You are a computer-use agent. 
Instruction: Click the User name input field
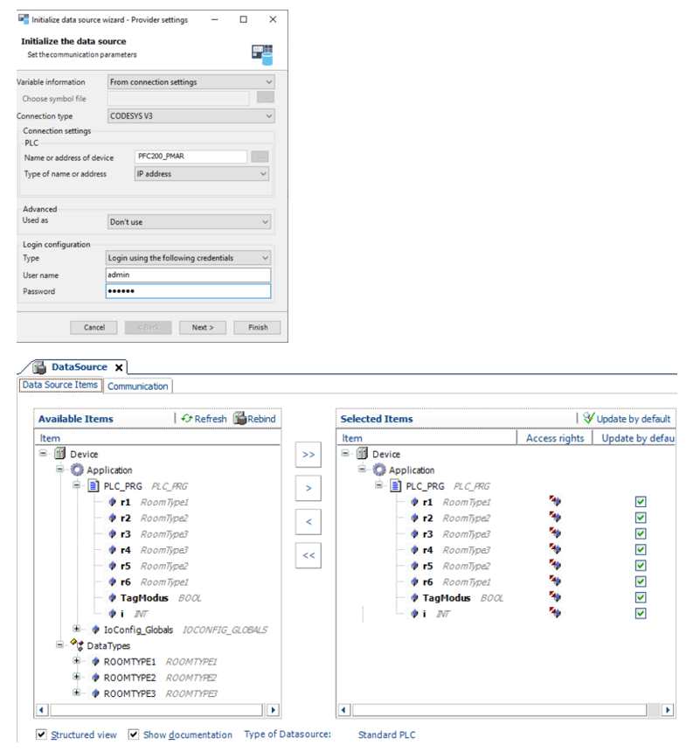click(188, 275)
